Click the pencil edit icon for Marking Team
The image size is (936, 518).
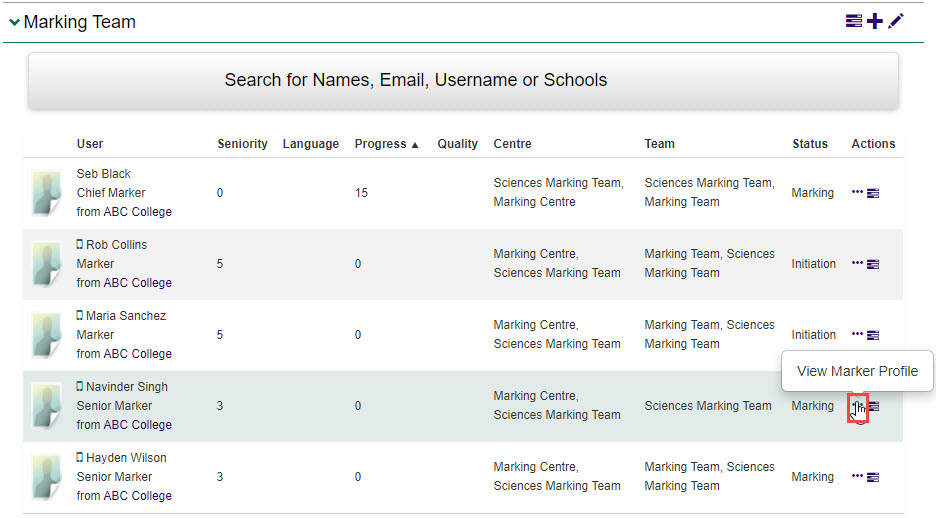[x=895, y=21]
